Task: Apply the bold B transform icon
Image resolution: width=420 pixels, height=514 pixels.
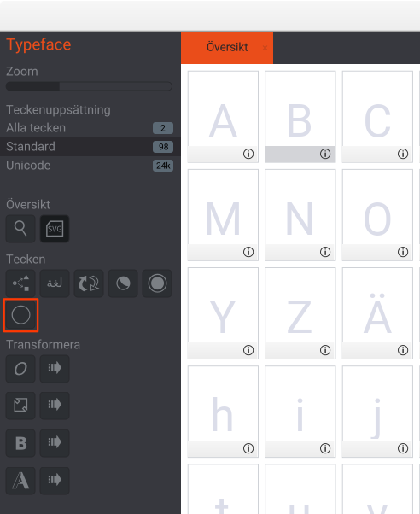Action: (20, 443)
